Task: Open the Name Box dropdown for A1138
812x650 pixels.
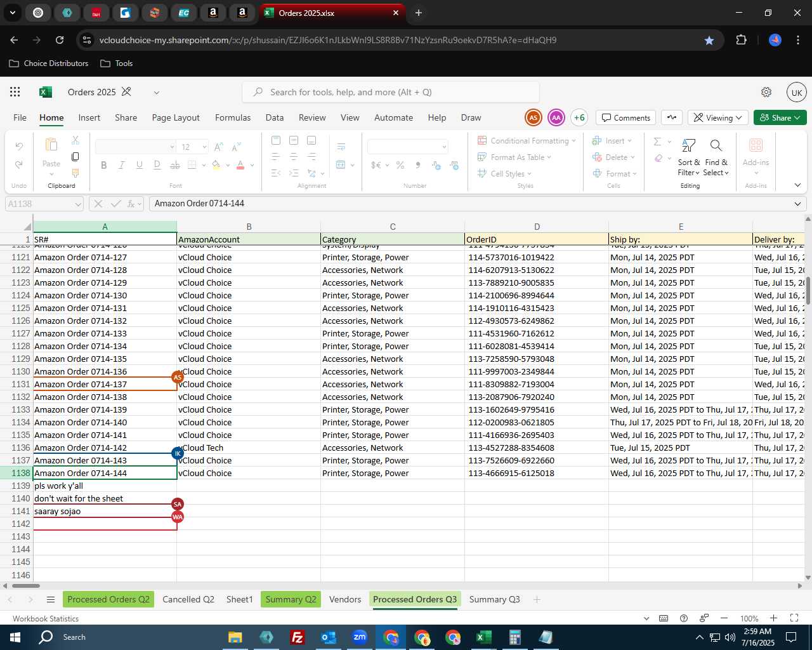Action: [78, 204]
